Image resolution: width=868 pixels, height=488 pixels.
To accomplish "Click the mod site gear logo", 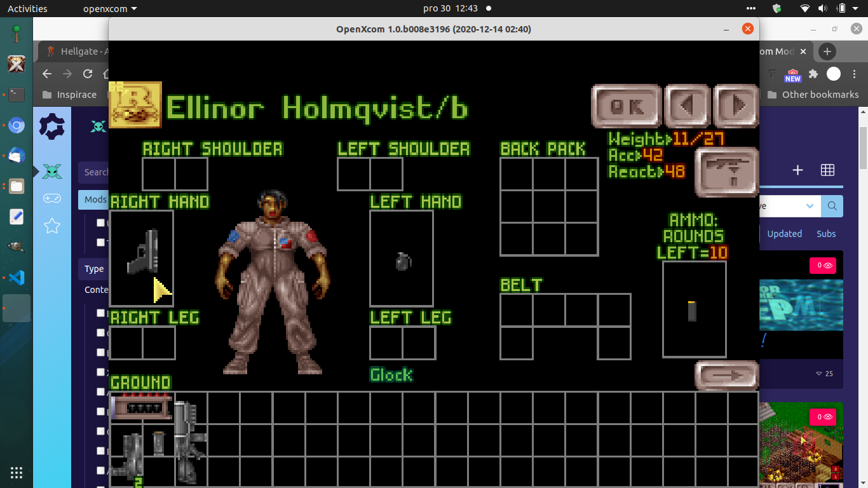I will pyautogui.click(x=52, y=126).
